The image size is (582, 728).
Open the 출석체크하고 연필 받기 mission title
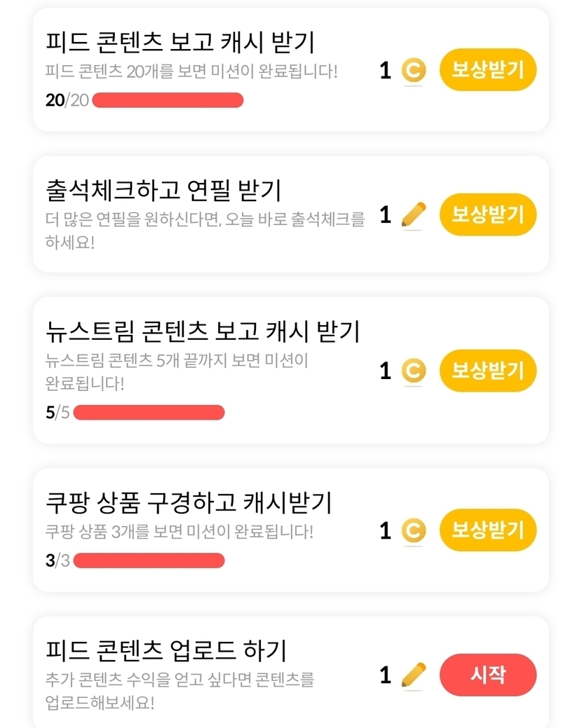163,188
